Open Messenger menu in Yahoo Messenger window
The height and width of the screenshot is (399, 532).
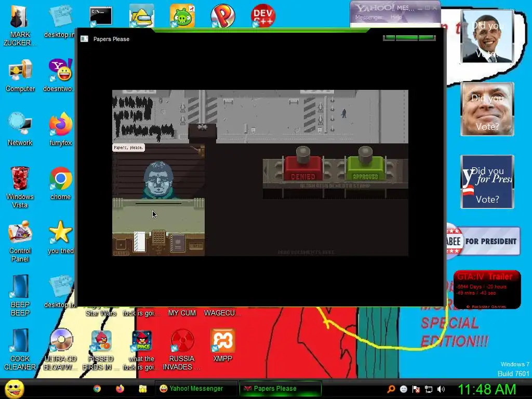click(368, 17)
